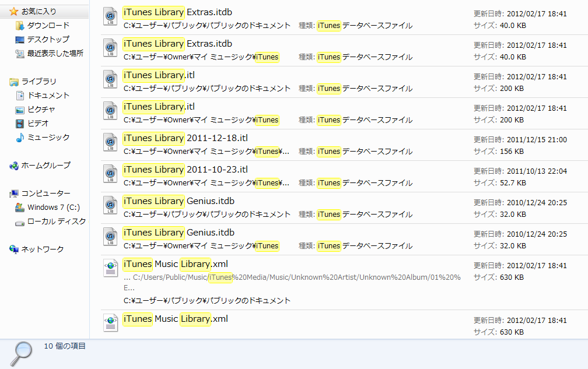This screenshot has width=588, height=369.
Task: Click the 種類 type label of iTunes Library 2011-12-18.itl
Action: click(x=355, y=152)
